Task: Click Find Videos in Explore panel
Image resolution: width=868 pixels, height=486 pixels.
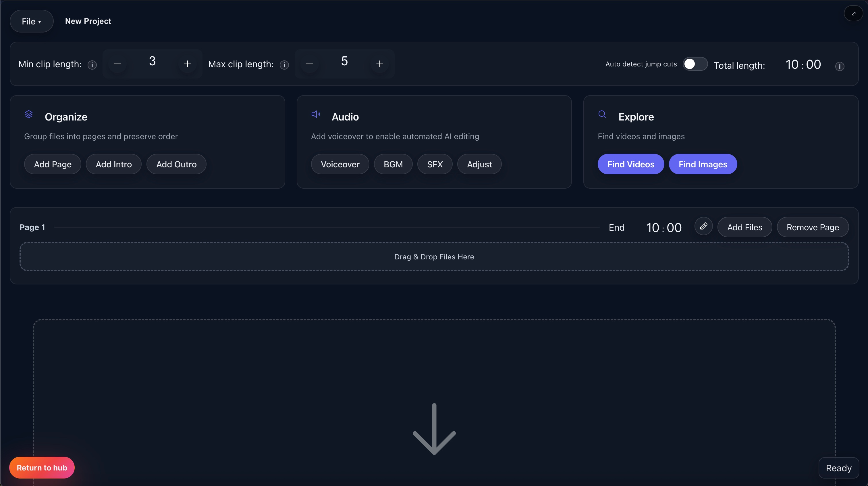Action: tap(630, 164)
